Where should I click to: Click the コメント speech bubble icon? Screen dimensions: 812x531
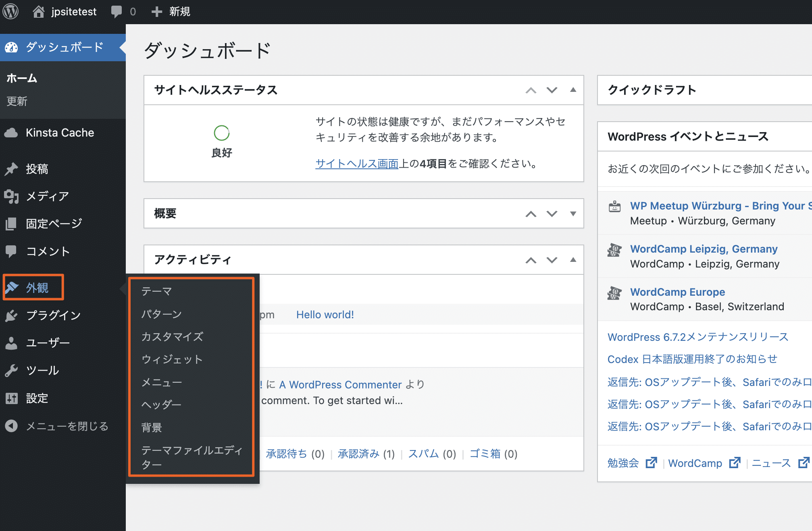11,251
